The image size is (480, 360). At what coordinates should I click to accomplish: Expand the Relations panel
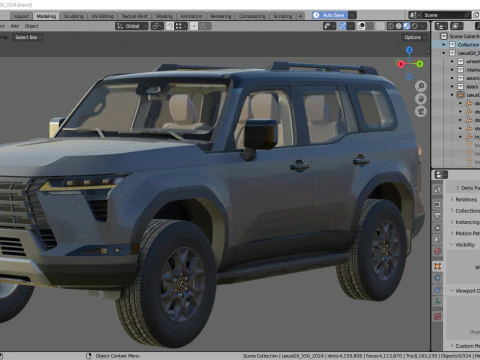[464, 199]
